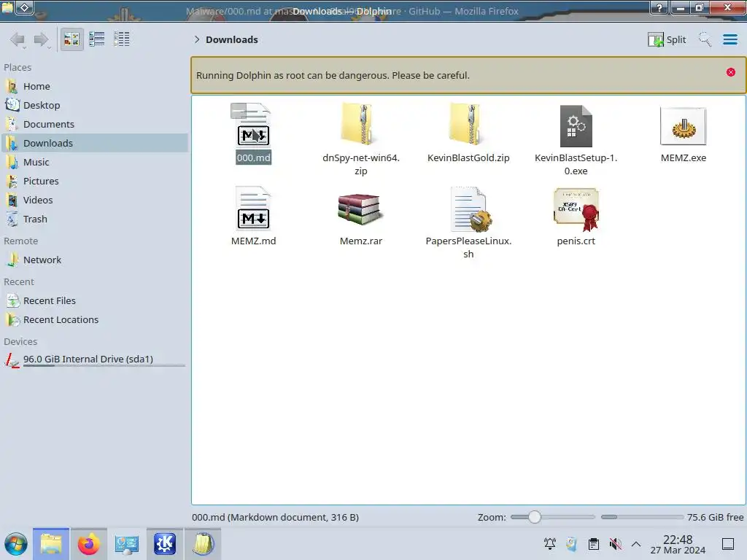Click the KevinBlastGold.zip file name label

pos(468,157)
